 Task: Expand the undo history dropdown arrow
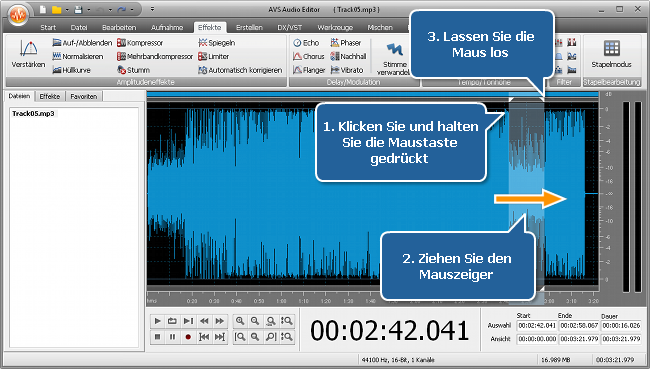tap(110, 10)
